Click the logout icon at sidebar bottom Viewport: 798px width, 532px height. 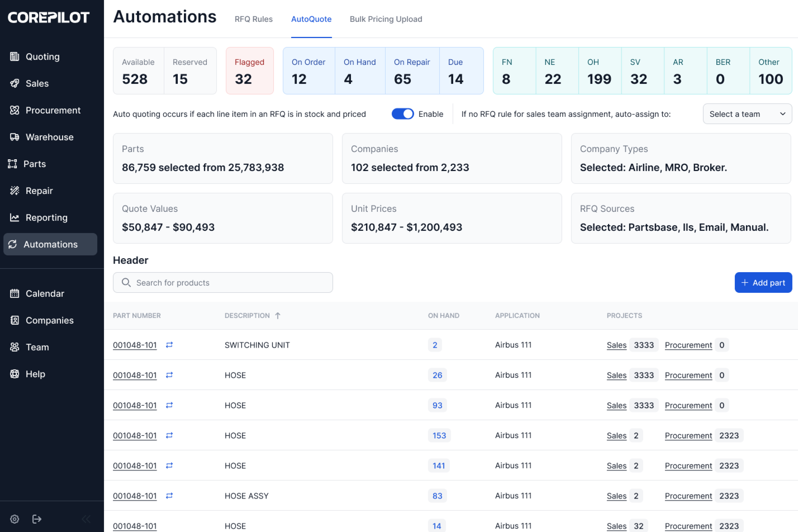37,519
